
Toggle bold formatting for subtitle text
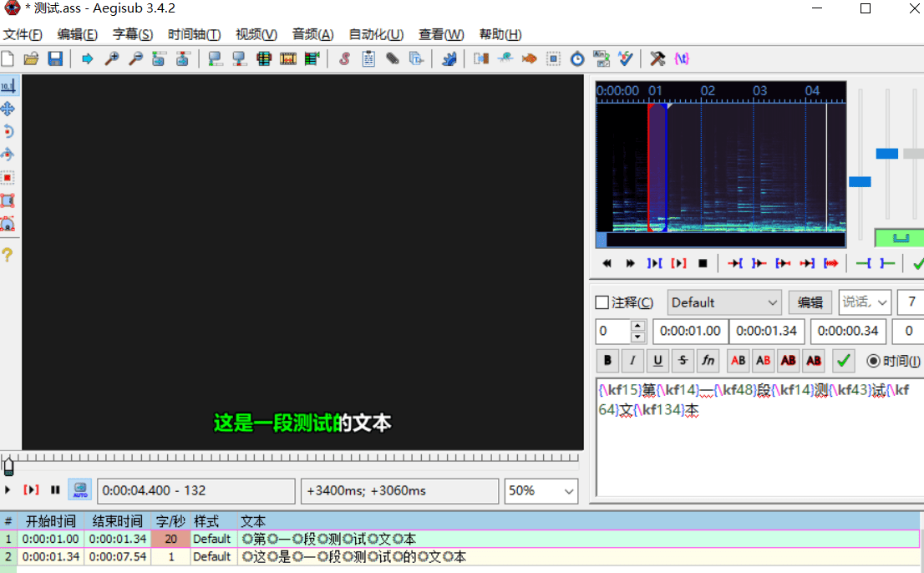coord(608,360)
